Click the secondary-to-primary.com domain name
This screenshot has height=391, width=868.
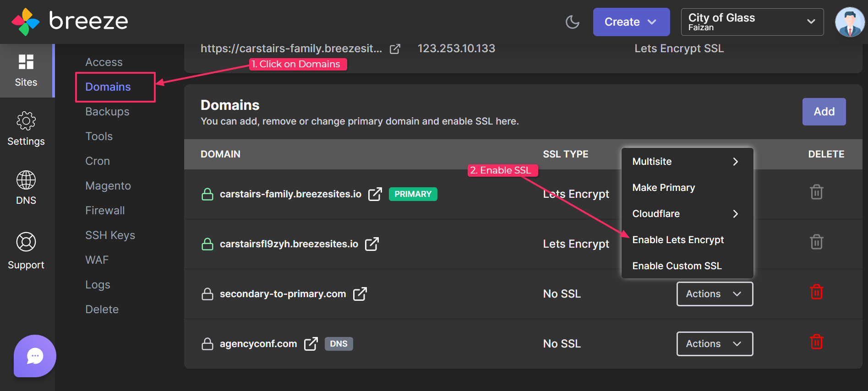[x=283, y=294]
